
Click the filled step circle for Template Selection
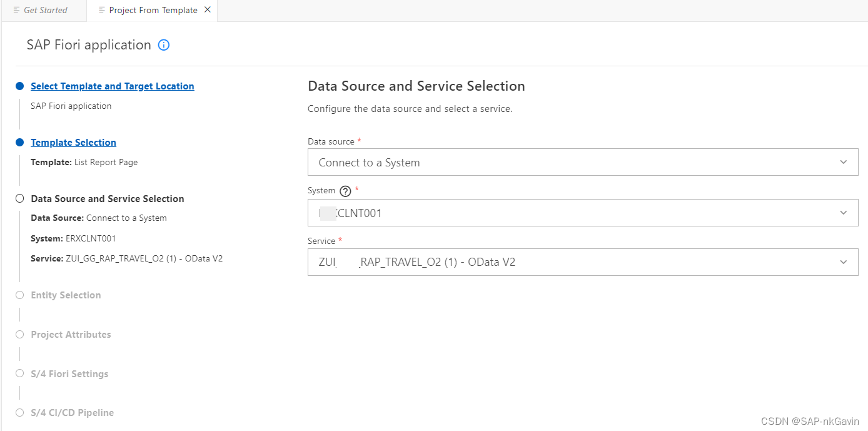(20, 143)
